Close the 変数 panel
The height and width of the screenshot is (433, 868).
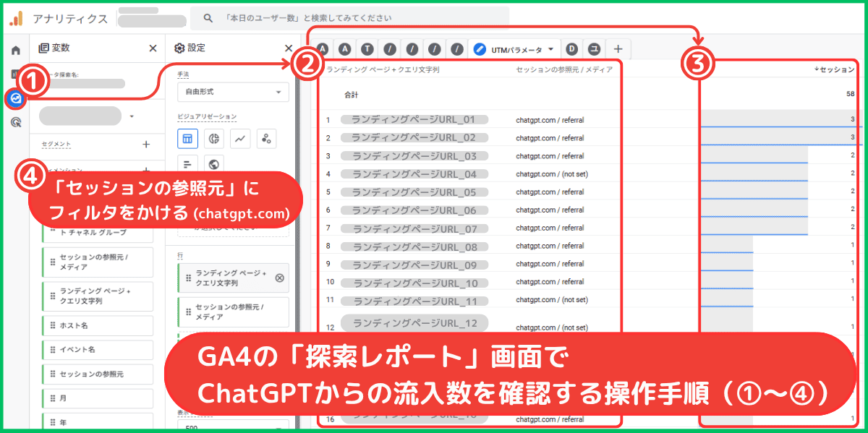pyautogui.click(x=153, y=48)
